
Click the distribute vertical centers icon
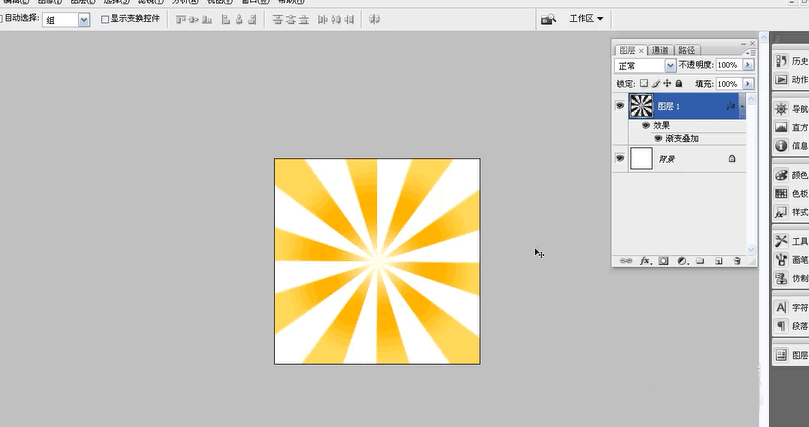pyautogui.click(x=291, y=20)
